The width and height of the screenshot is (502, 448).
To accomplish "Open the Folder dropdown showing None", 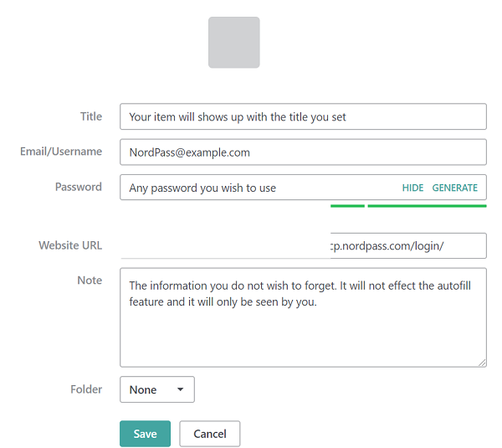I will [x=157, y=389].
